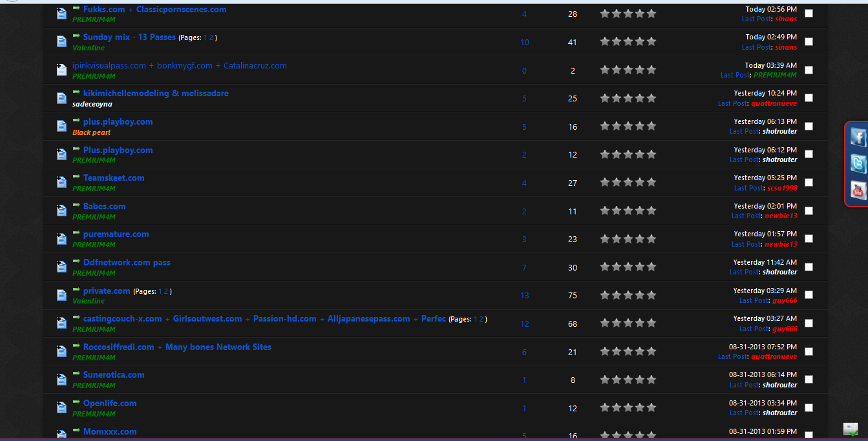Go to page 2 of Sunday mix thread

[211, 38]
